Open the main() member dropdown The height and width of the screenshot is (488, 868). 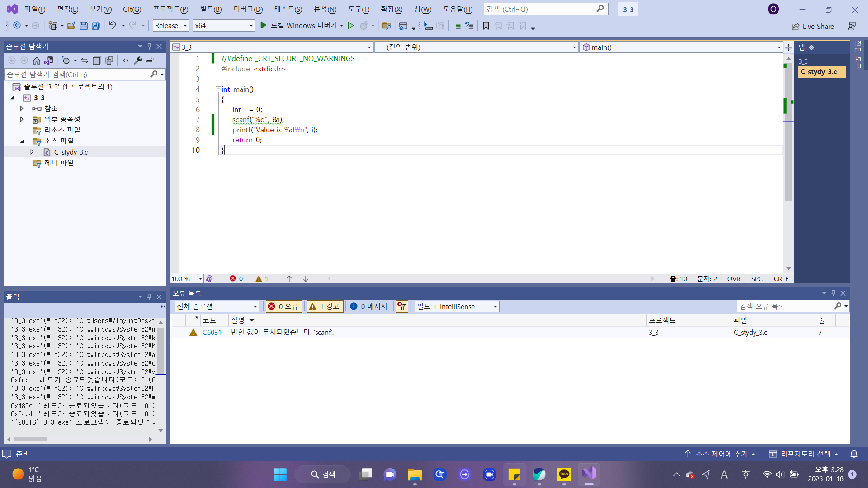pyautogui.click(x=681, y=47)
